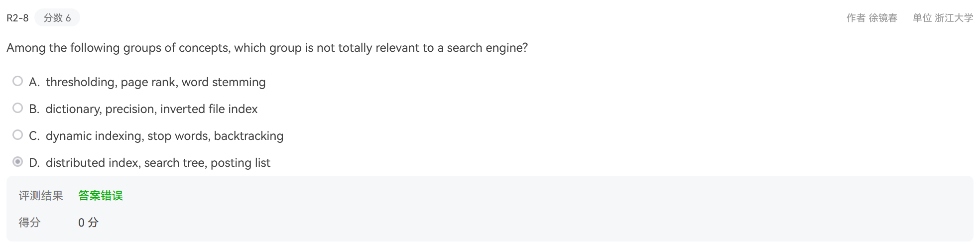Image resolution: width=980 pixels, height=246 pixels.
Task: Click the '单位' label
Action: (922, 18)
